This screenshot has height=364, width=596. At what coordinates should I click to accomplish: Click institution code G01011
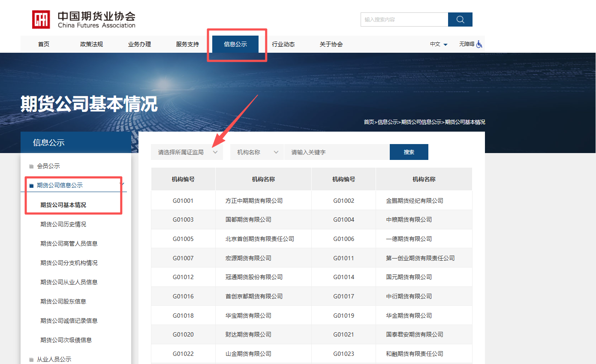(x=344, y=258)
